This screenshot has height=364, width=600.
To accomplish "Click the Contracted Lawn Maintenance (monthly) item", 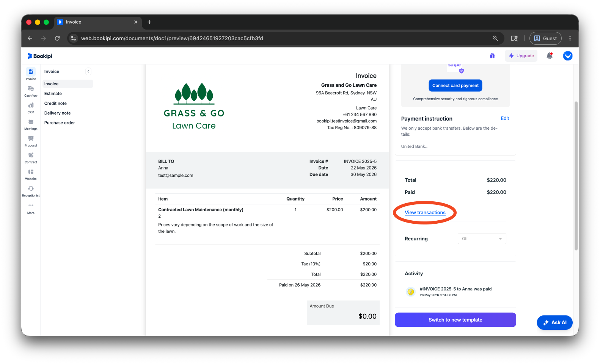I will (201, 210).
